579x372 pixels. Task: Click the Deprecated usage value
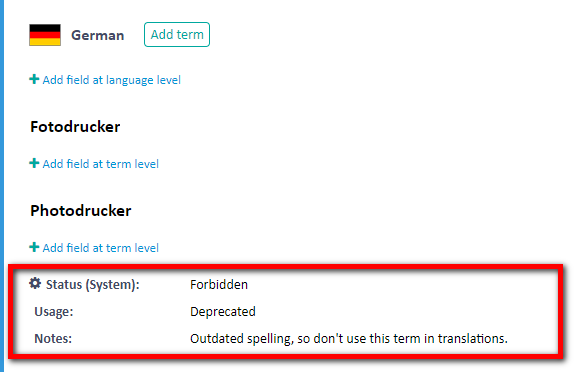223,311
